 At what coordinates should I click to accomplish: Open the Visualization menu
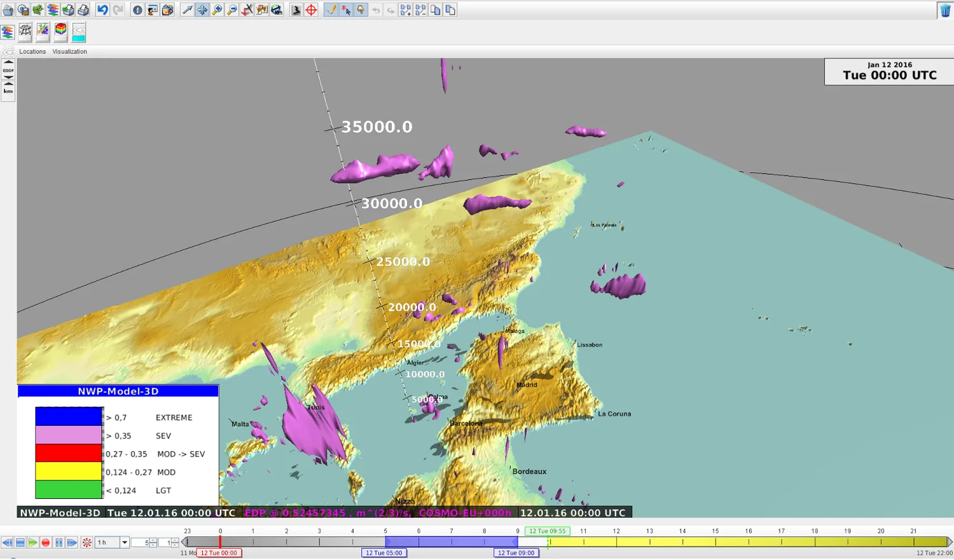point(70,51)
